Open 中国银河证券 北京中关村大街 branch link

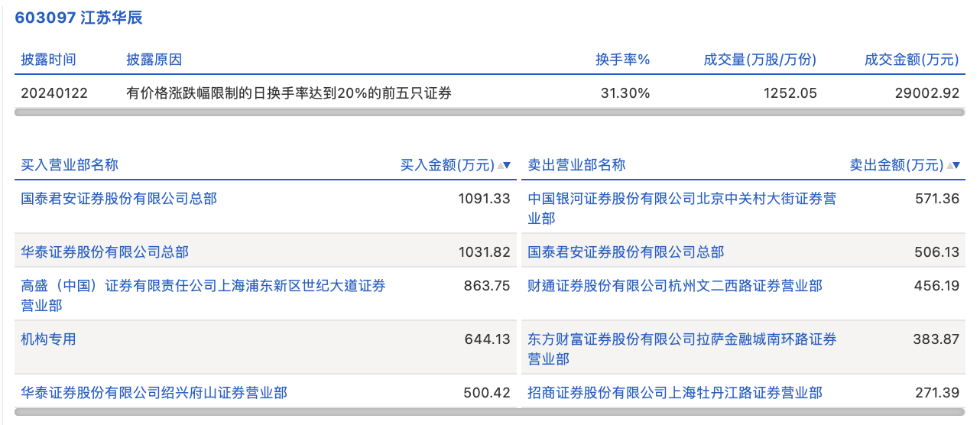pos(681,199)
